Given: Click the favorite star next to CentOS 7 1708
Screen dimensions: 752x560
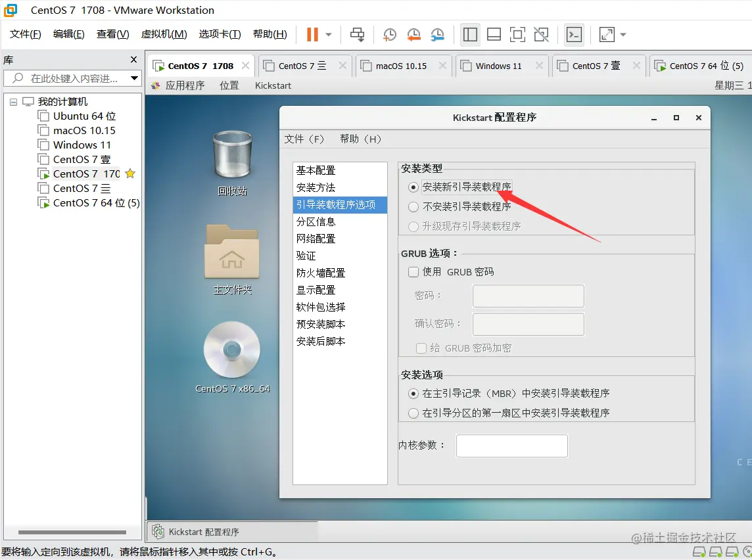Looking at the screenshot, I should 130,174.
